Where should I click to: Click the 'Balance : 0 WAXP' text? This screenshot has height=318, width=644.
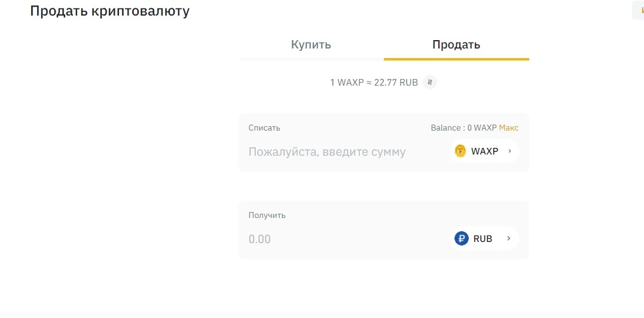pyautogui.click(x=463, y=128)
